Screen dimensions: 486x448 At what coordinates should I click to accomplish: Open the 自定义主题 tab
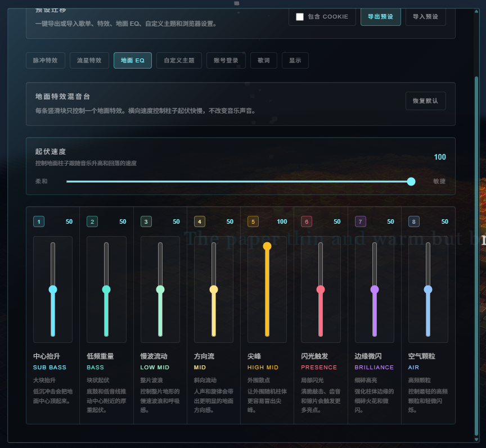pyautogui.click(x=179, y=60)
